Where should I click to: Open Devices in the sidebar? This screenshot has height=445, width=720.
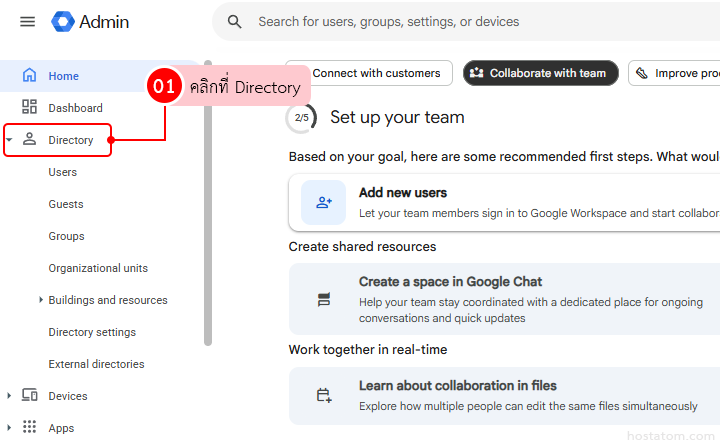click(68, 396)
